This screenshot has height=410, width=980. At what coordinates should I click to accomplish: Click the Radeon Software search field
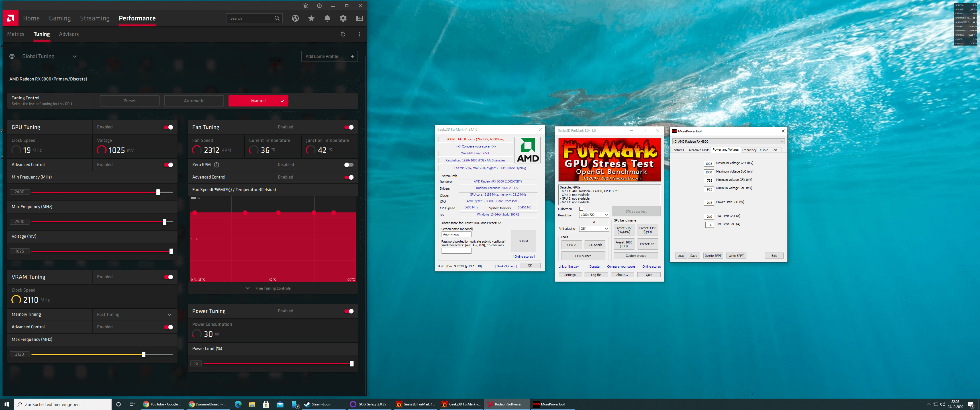point(254,18)
